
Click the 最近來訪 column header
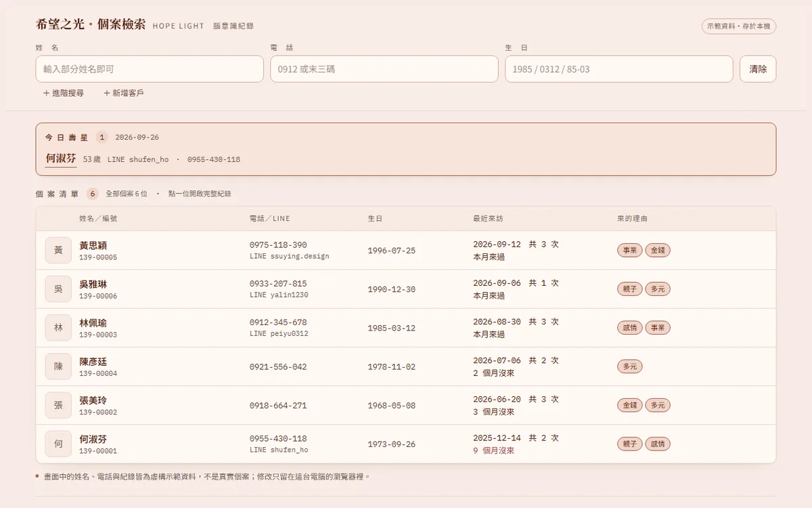(x=488, y=219)
